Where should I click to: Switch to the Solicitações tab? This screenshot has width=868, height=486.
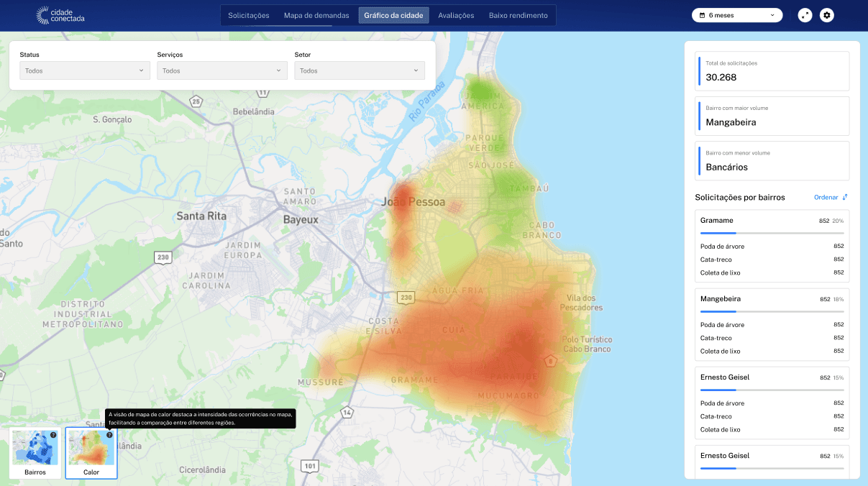249,15
